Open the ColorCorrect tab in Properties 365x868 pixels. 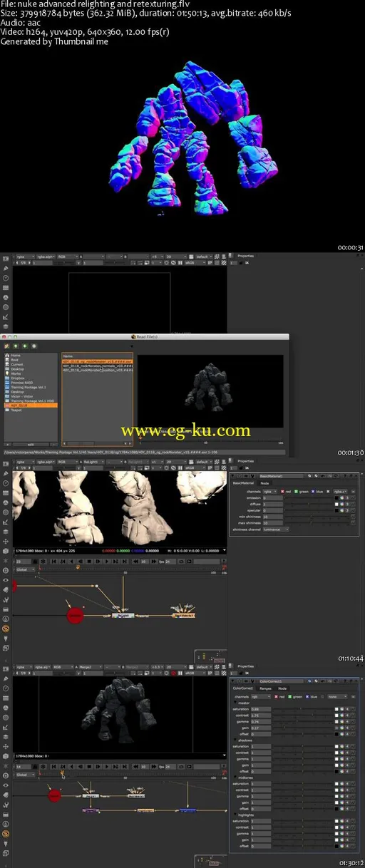pyautogui.click(x=242, y=688)
